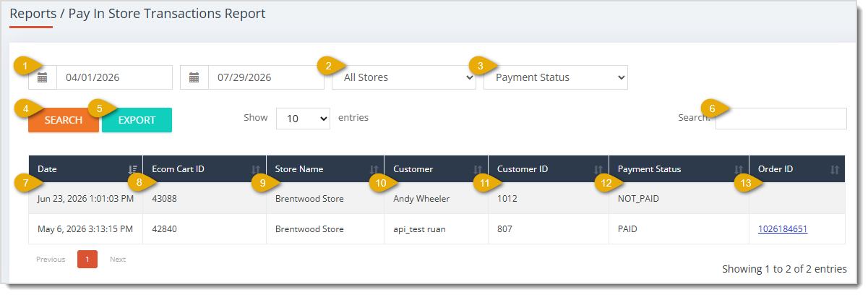The width and height of the screenshot is (868, 295).
Task: Open the Payment Status filter dropdown
Action: pyautogui.click(x=556, y=77)
